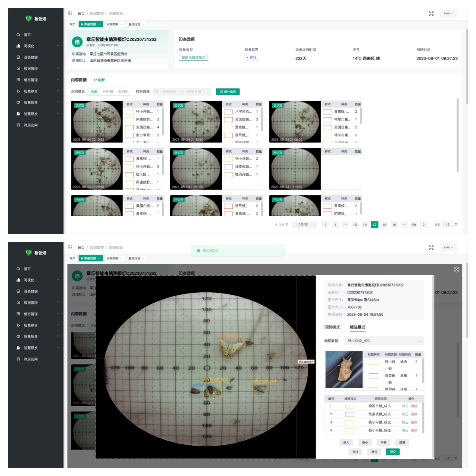Close the annotation dialog with the circled X
The width and height of the screenshot is (476, 476).
click(456, 269)
